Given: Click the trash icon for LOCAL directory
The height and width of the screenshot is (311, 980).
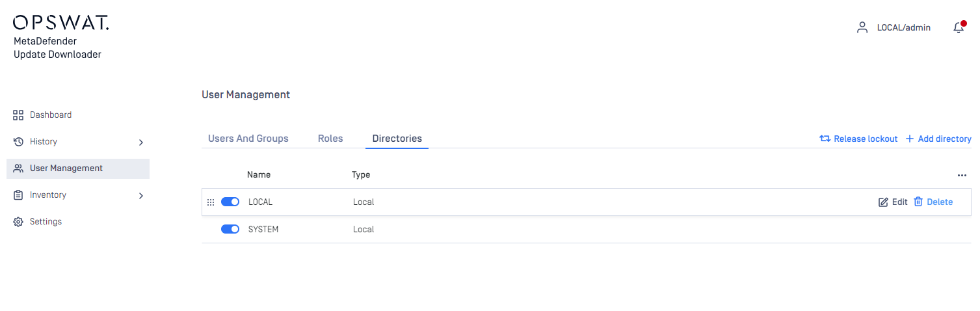Looking at the screenshot, I should point(918,202).
